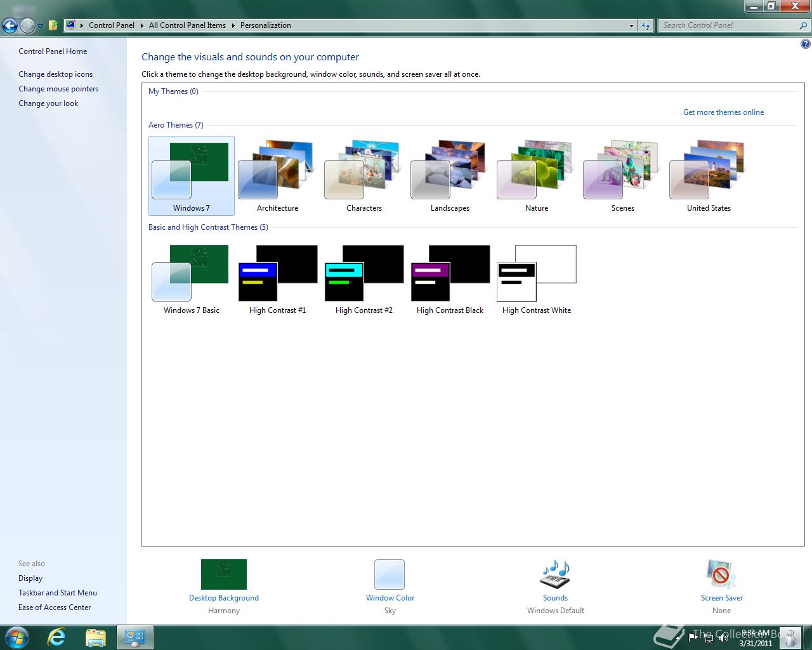812x650 pixels.
Task: Open Change your look link
Action: point(48,103)
